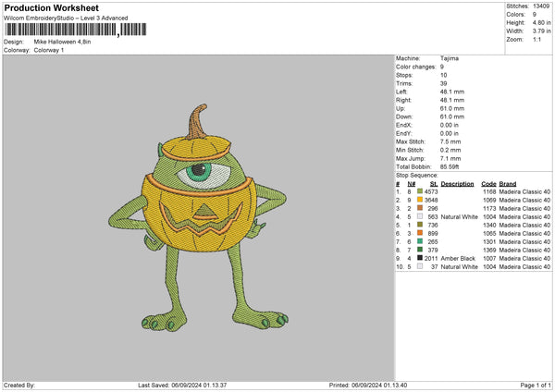Click the 'Max Jump:' value '7.1 mm'
The height and width of the screenshot is (392, 555).
450,158
